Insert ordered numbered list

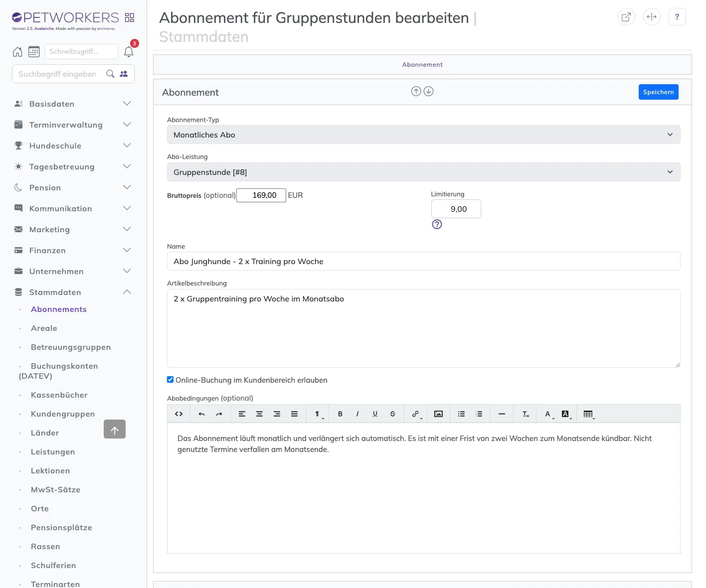click(479, 414)
